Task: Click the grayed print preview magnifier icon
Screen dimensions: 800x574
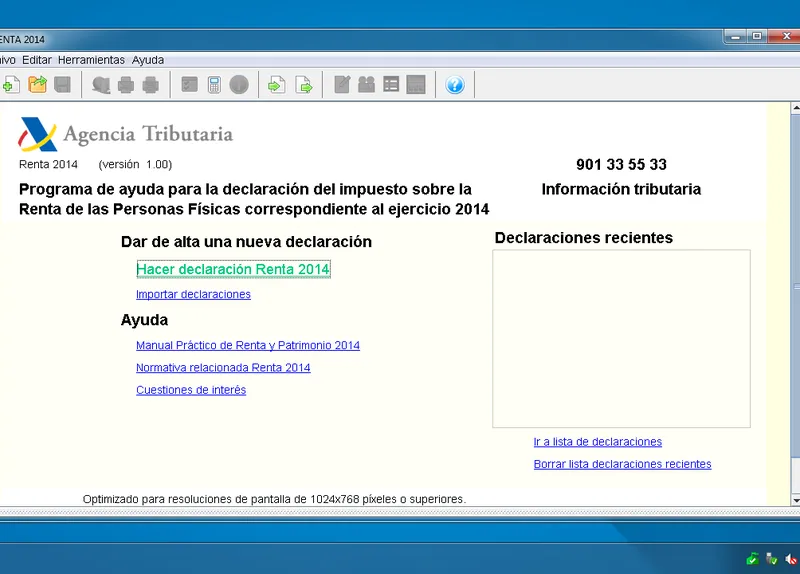Action: (101, 85)
